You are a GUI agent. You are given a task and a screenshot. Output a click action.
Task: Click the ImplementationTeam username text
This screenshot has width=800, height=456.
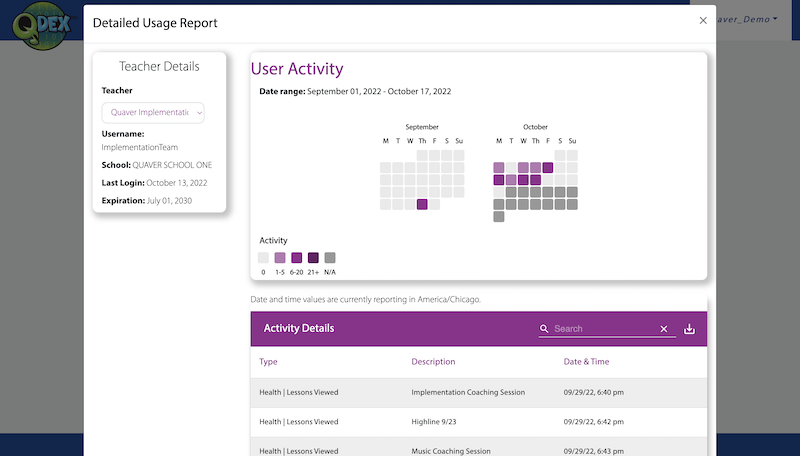140,147
